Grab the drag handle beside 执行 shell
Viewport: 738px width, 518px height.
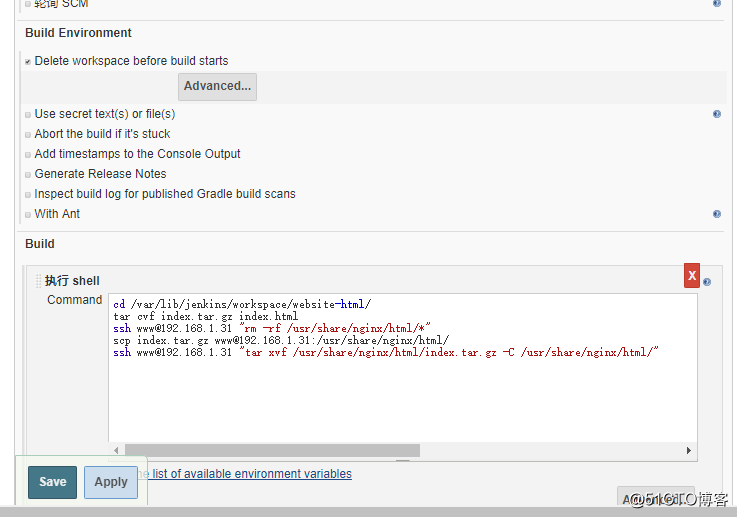[38, 281]
